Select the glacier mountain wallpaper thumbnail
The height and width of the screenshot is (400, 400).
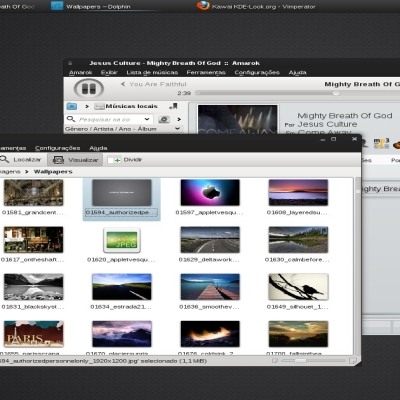point(122,334)
